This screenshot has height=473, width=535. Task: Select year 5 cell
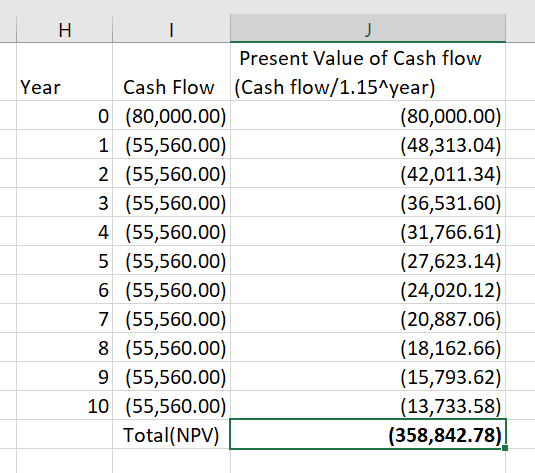(x=64, y=260)
